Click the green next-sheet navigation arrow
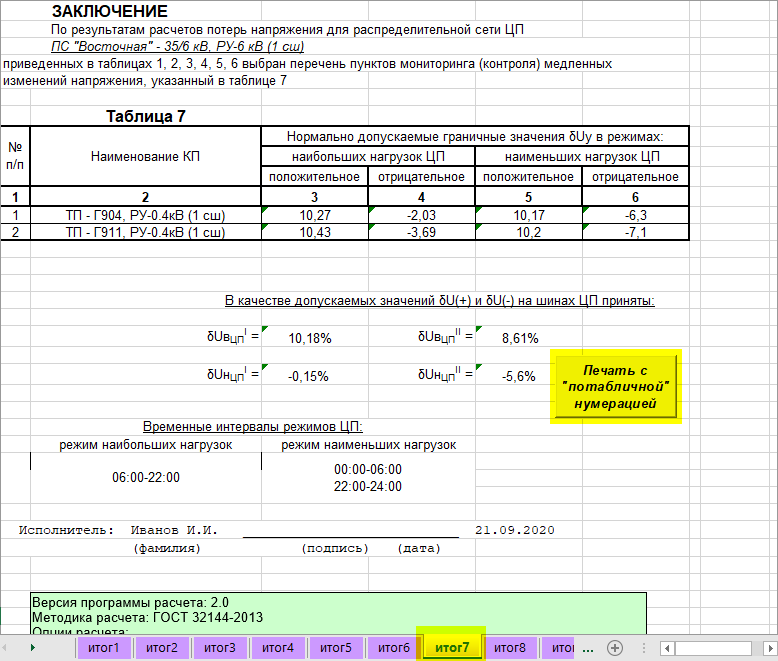This screenshot has width=778, height=661. point(33,647)
